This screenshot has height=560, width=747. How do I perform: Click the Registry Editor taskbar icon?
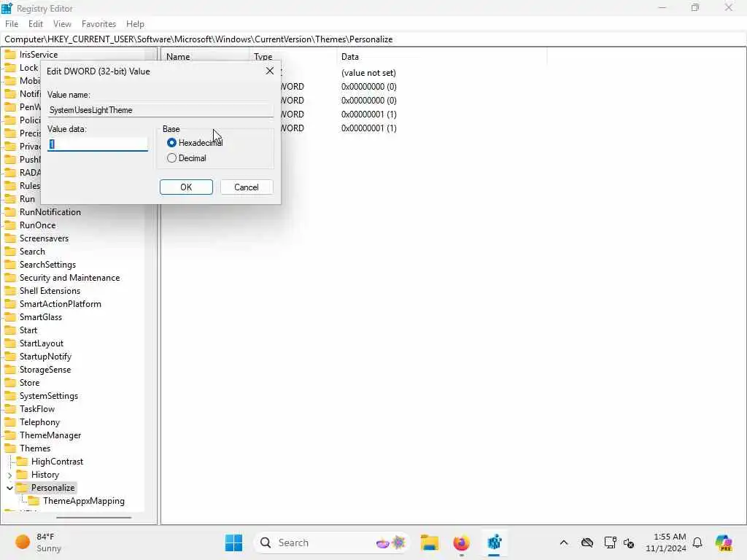pos(494,542)
